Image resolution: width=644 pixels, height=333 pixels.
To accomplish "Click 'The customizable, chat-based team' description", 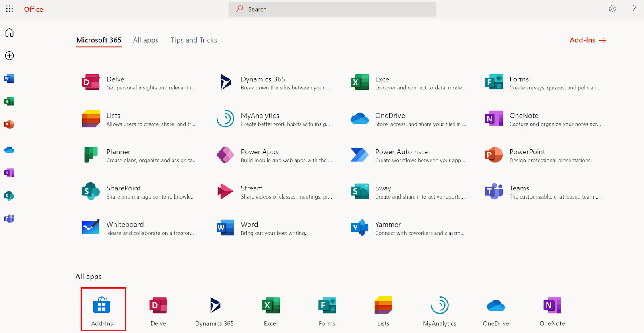I will 555,197.
